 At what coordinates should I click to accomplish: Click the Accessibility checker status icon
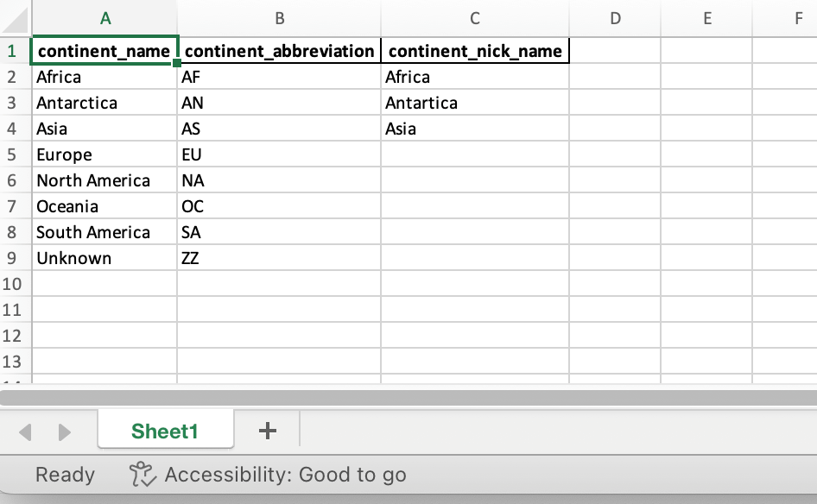tap(142, 475)
